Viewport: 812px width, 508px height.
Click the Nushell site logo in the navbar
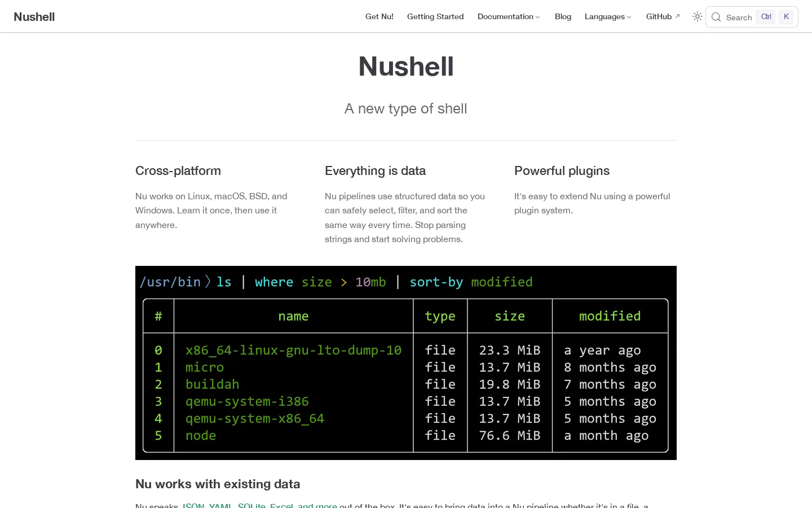click(34, 17)
